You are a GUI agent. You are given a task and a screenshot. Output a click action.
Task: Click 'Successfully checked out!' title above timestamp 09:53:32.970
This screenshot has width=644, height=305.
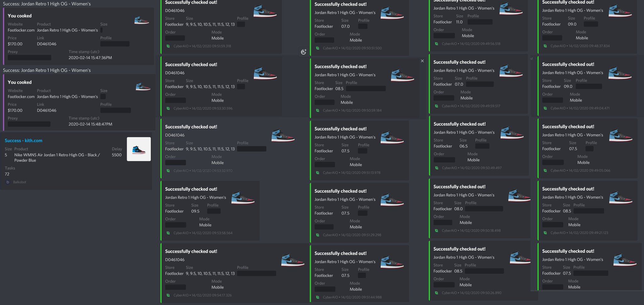(x=191, y=127)
